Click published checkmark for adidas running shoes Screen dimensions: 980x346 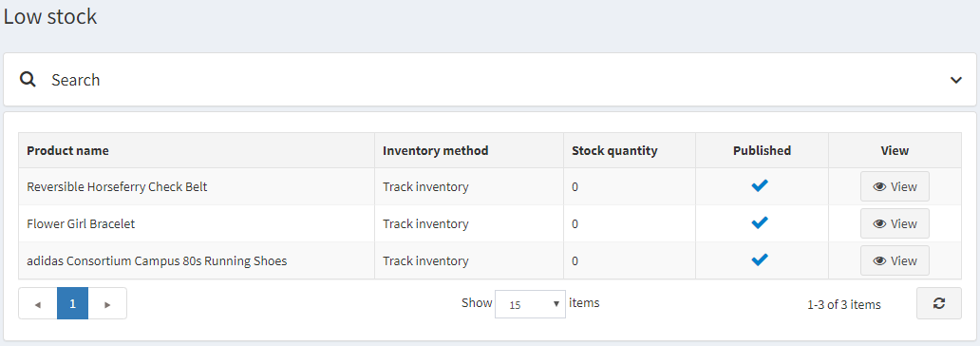click(x=760, y=259)
